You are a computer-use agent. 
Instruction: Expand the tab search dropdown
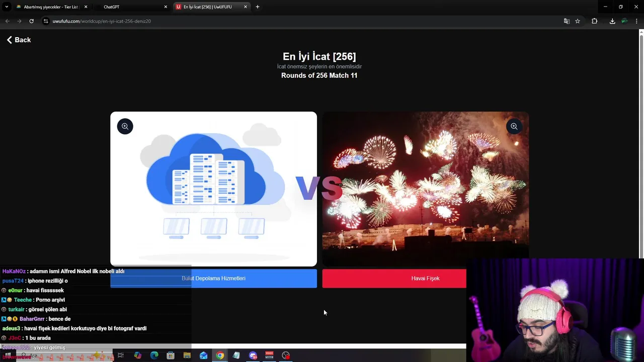pos(7,7)
